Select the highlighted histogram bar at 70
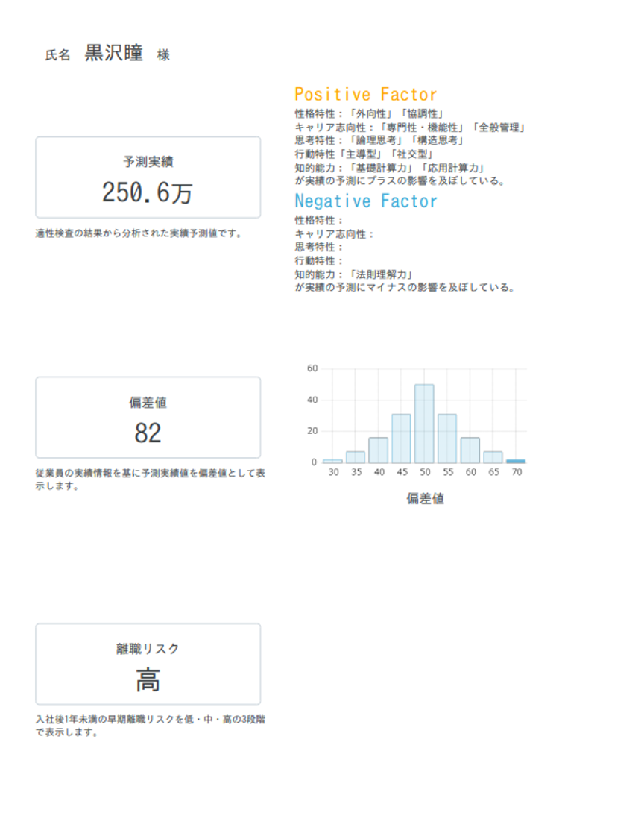This screenshot has height=839, width=644. point(515,461)
